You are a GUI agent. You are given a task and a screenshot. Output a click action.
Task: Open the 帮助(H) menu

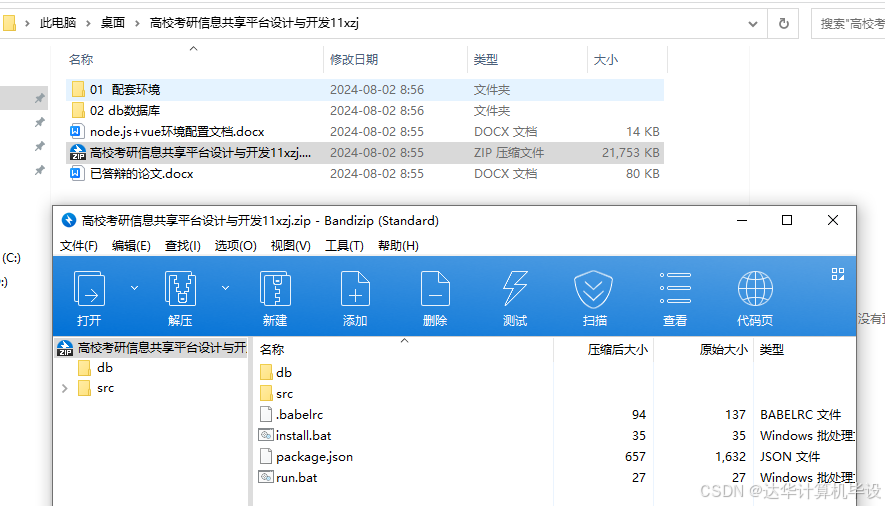(398, 245)
